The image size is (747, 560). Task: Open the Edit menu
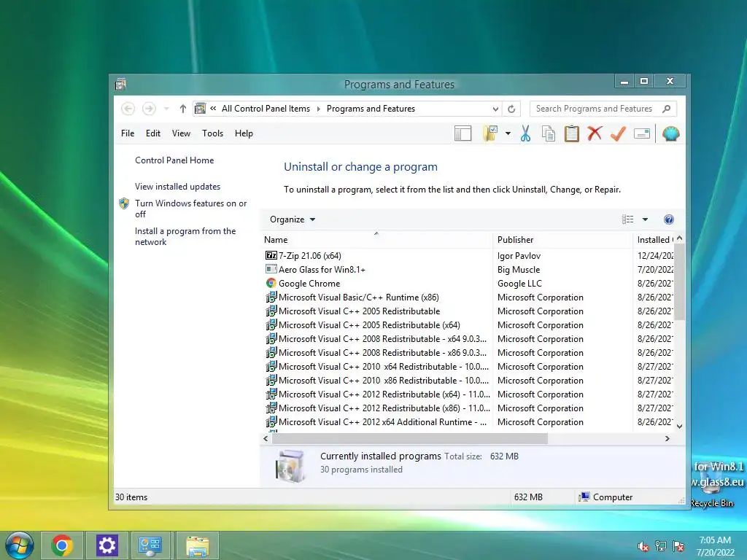click(x=153, y=133)
